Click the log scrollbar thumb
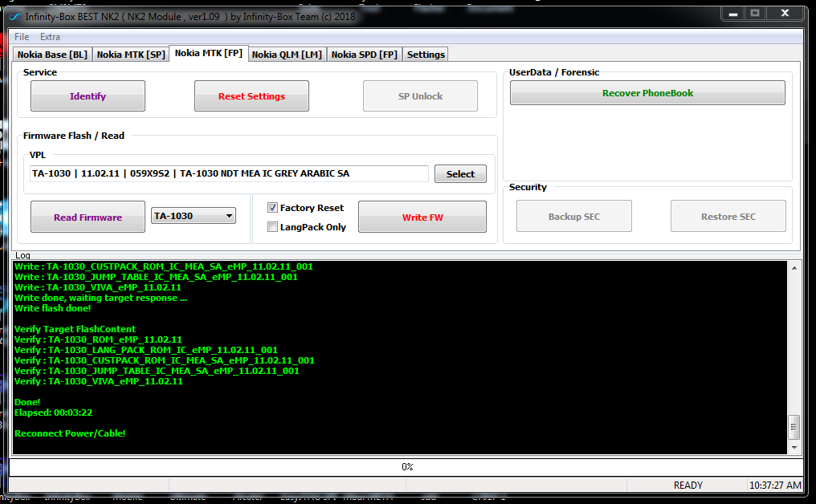816x504 pixels. point(794,427)
